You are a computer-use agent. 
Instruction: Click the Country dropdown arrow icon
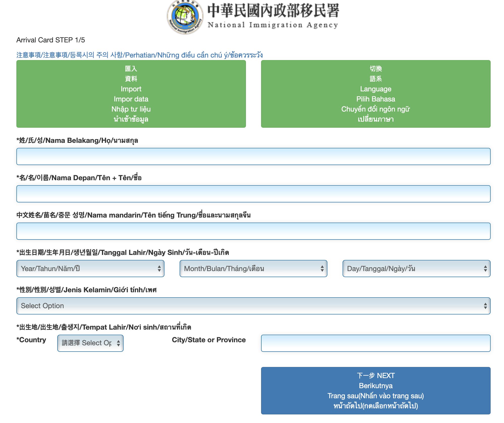coord(118,343)
